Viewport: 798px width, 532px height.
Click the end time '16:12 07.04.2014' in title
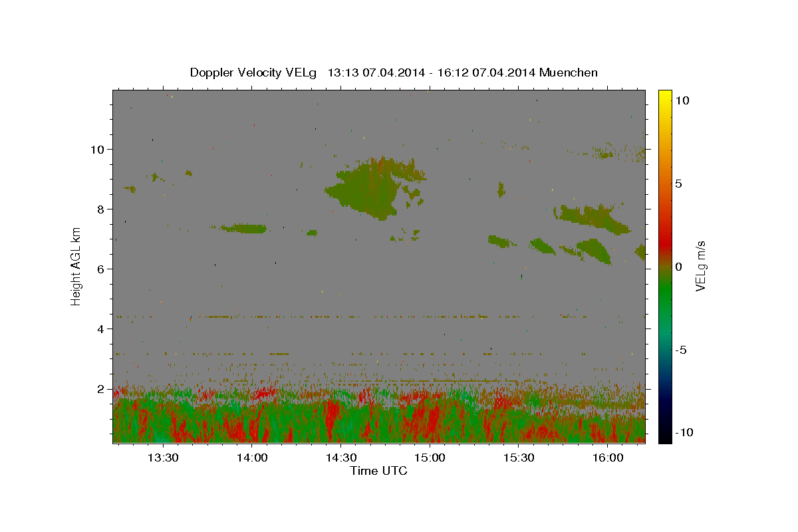pyautogui.click(x=485, y=72)
